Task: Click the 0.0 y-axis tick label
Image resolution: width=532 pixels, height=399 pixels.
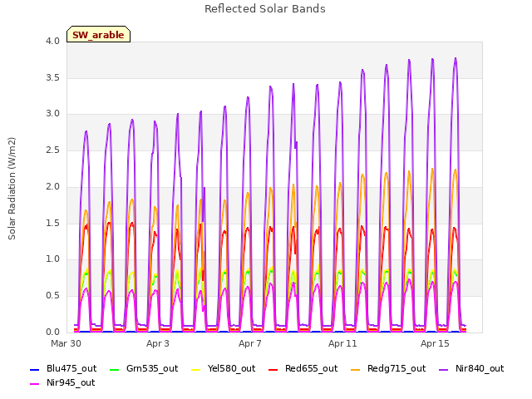Action: click(52, 332)
